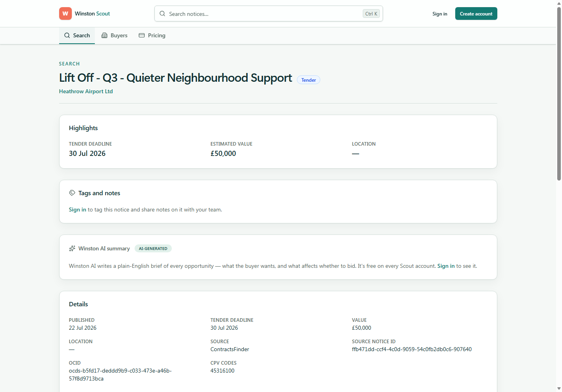
Task: Click Sign in link in Winston AI summary
Action: [x=446, y=266]
